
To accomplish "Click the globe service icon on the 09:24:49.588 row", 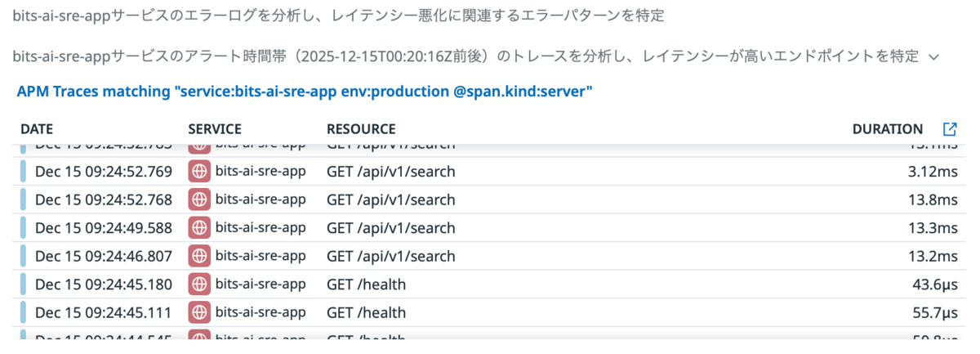I will pos(199,227).
